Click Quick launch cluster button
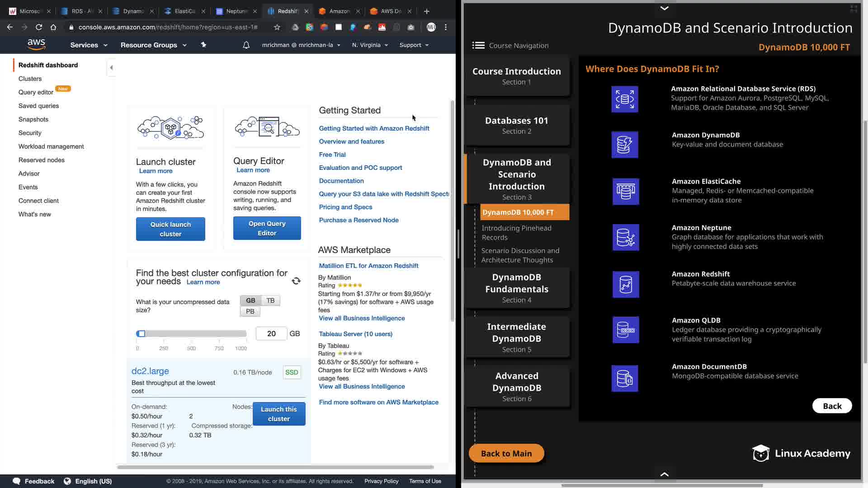The height and width of the screenshot is (488, 868). [170, 229]
